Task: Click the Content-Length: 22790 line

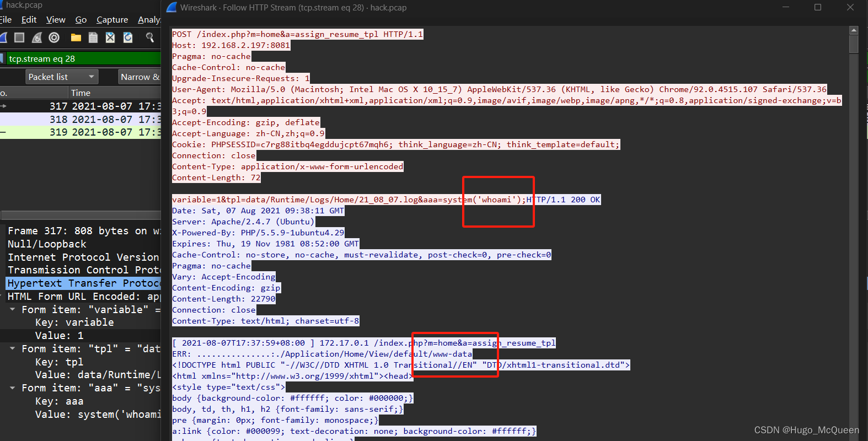Action: (224, 299)
